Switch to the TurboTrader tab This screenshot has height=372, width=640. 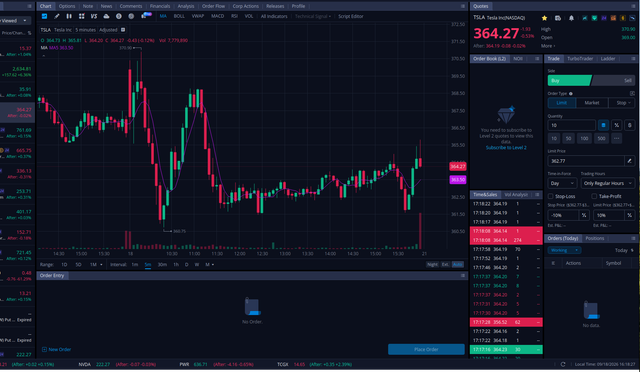[x=580, y=59]
